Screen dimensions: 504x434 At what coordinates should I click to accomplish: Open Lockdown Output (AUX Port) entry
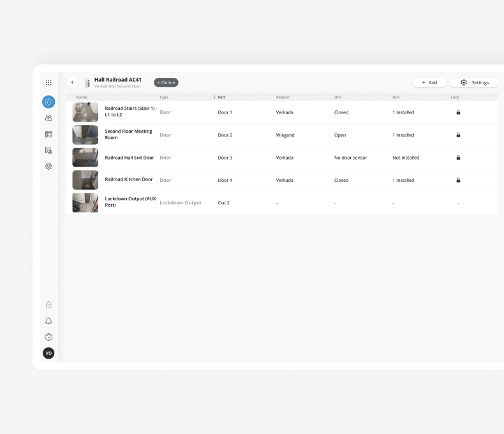click(x=130, y=202)
